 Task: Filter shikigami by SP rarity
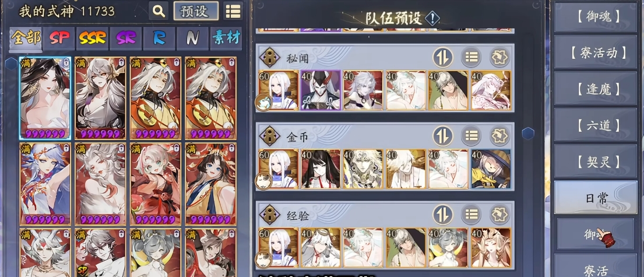(x=59, y=38)
